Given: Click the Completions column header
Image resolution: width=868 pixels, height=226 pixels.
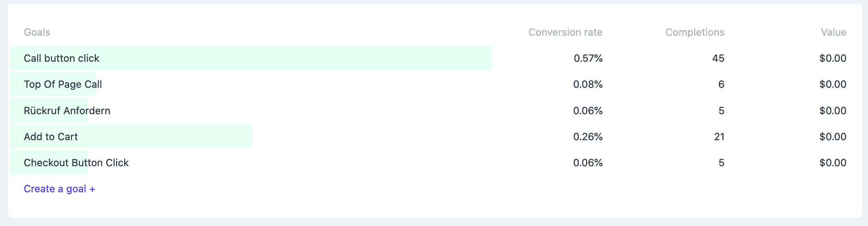Looking at the screenshot, I should click(695, 32).
